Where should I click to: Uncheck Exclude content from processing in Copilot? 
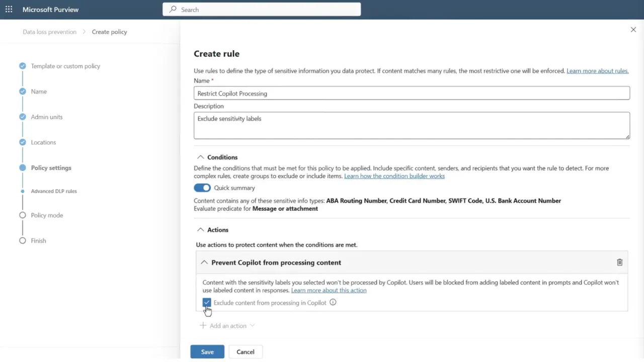click(x=206, y=302)
